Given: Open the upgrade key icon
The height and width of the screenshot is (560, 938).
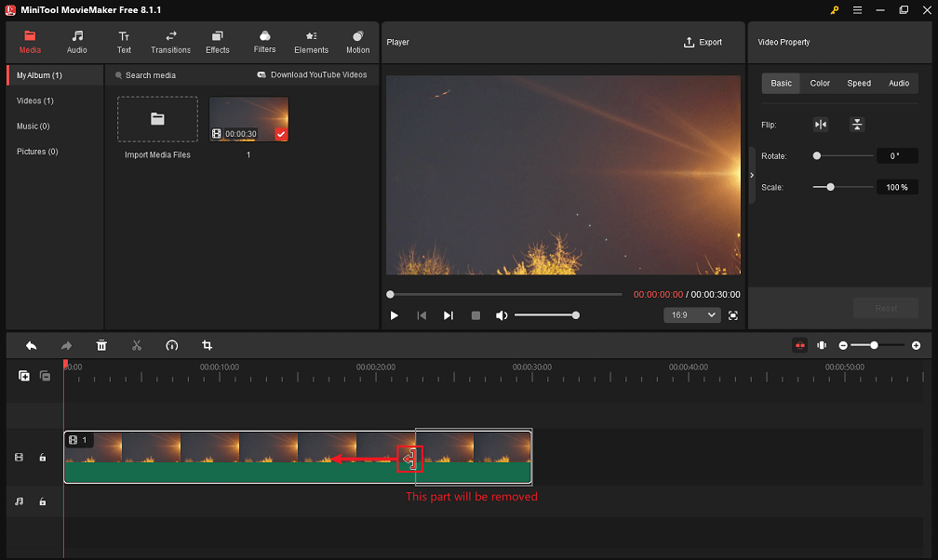Looking at the screenshot, I should [x=835, y=10].
